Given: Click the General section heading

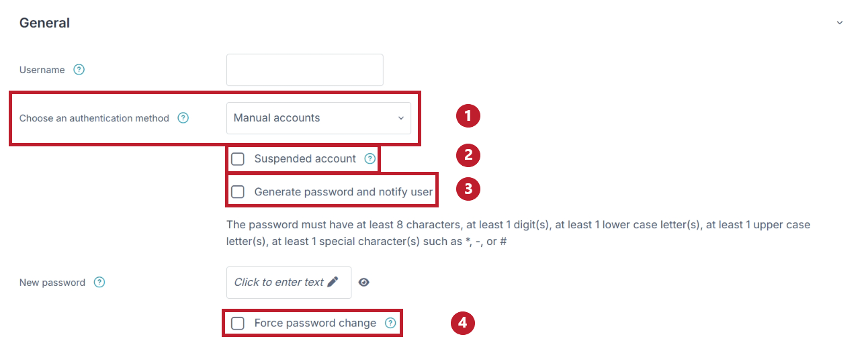Looking at the screenshot, I should (x=44, y=23).
